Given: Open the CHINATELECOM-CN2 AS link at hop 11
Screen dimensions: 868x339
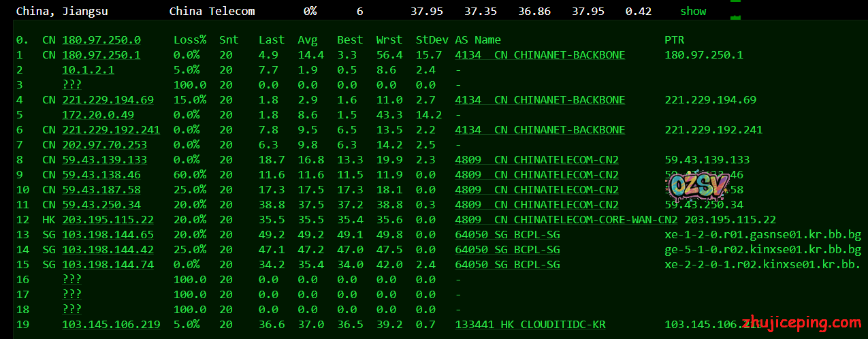Looking at the screenshot, I should pyautogui.click(x=536, y=205).
